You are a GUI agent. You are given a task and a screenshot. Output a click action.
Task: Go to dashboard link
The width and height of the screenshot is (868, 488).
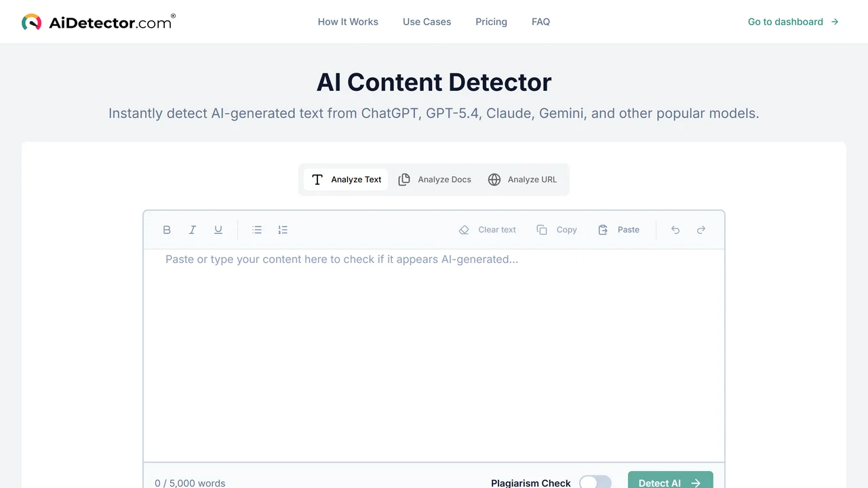coord(793,22)
